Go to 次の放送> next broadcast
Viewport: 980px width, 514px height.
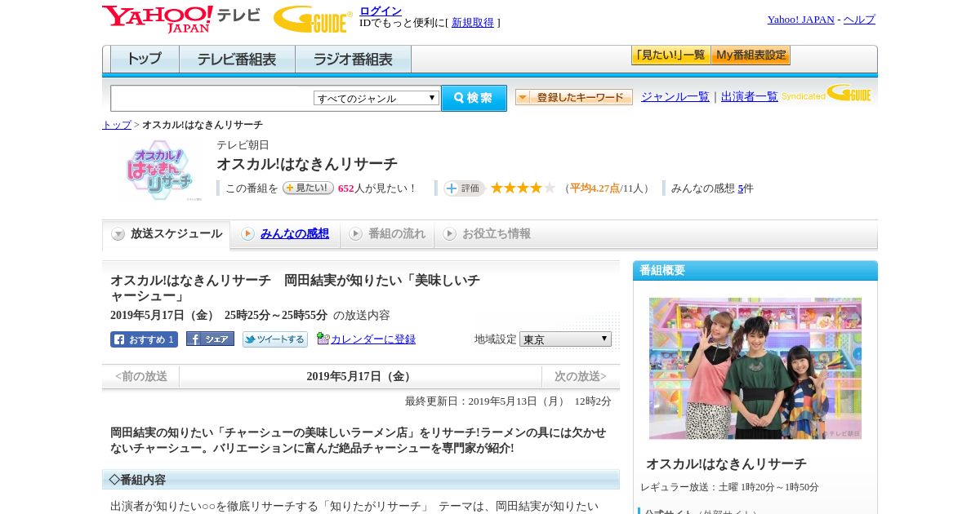tap(581, 377)
